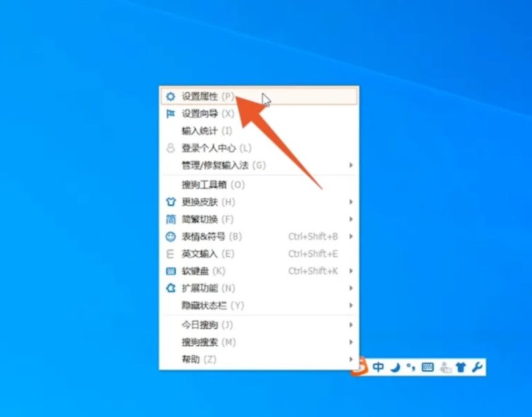Click the person icon beside 登录个人中心

170,148
